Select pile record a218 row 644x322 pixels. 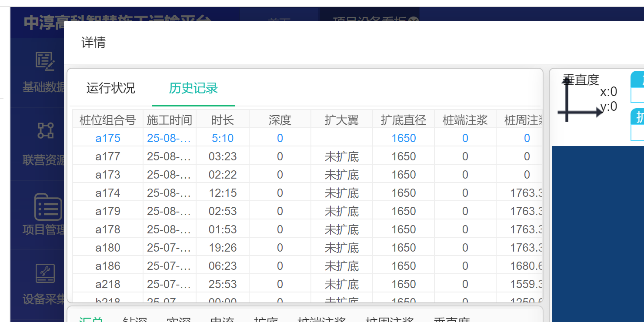tap(107, 284)
